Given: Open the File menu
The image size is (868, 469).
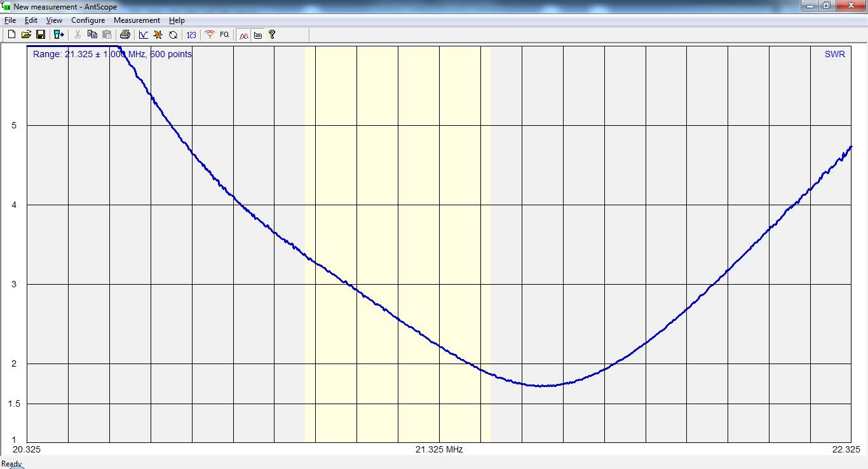Looking at the screenshot, I should tap(10, 20).
